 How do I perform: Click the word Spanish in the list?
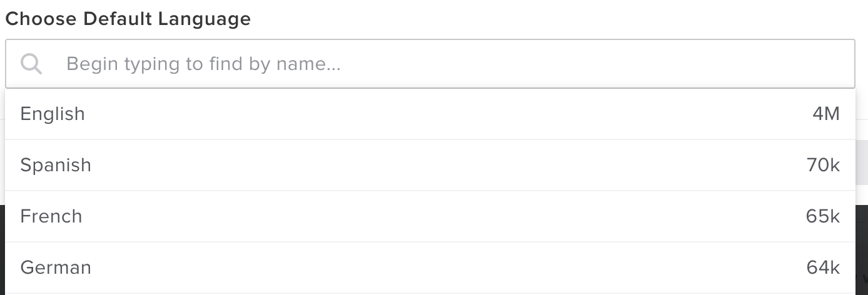tap(56, 165)
